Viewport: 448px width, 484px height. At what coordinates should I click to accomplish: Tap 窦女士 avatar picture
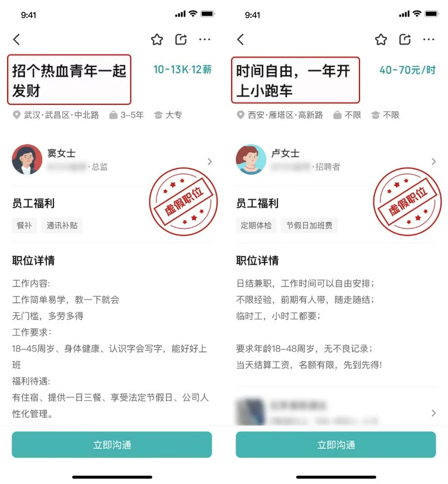pyautogui.click(x=27, y=159)
